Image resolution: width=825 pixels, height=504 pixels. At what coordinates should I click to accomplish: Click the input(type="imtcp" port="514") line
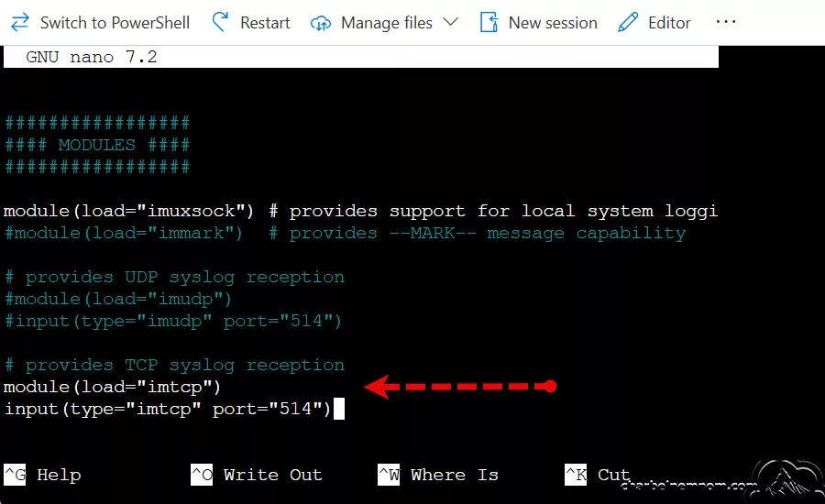point(168,409)
